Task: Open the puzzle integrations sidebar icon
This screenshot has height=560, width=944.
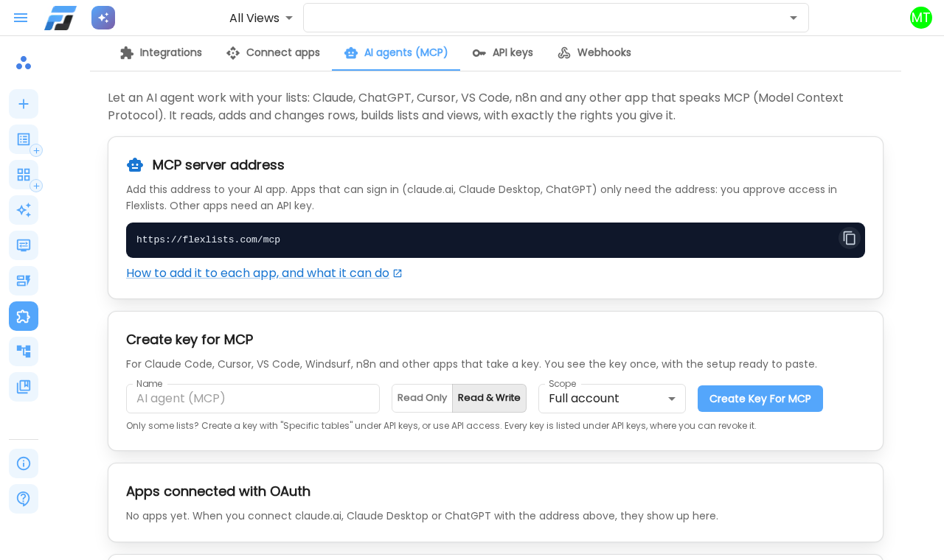Action: [x=24, y=316]
